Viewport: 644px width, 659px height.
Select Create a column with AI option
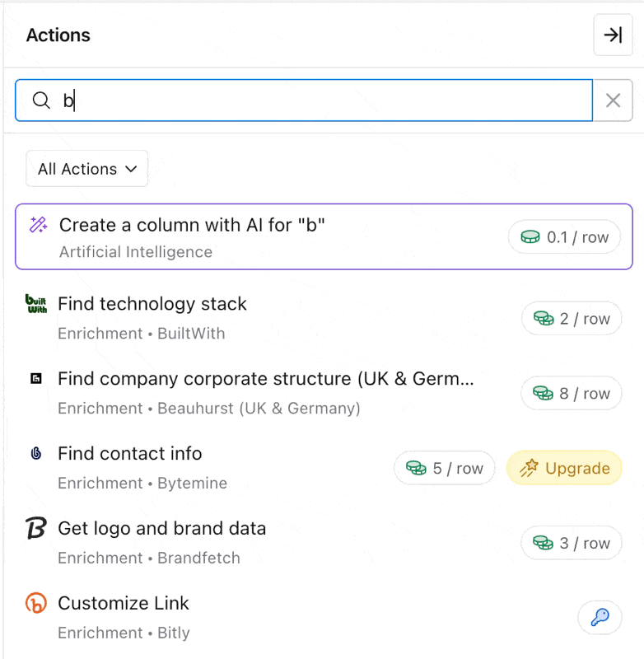192,225
